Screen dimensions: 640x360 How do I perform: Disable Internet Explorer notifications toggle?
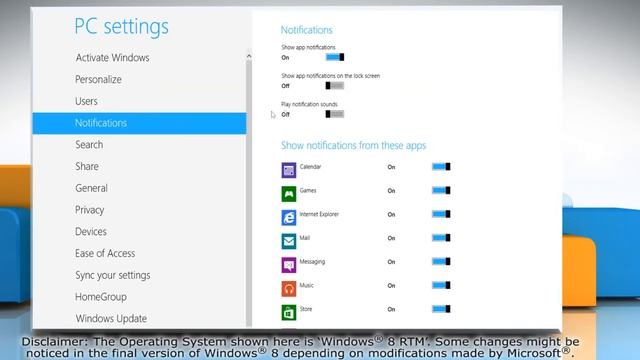pos(441,214)
